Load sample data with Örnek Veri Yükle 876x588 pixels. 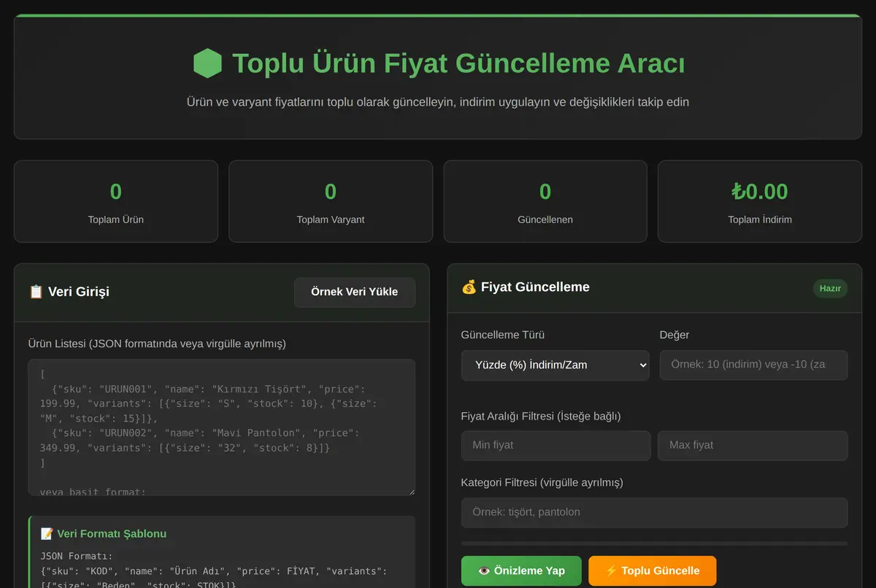[355, 292]
